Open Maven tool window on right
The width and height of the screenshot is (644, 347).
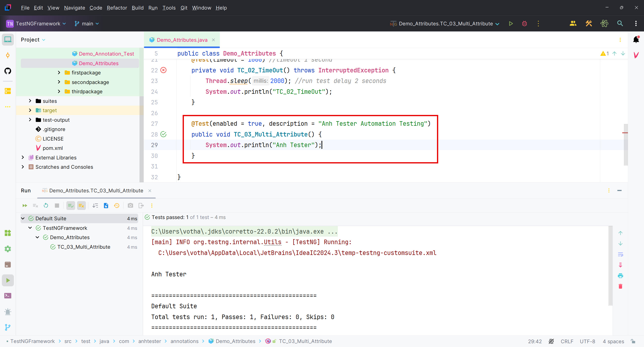(x=636, y=55)
